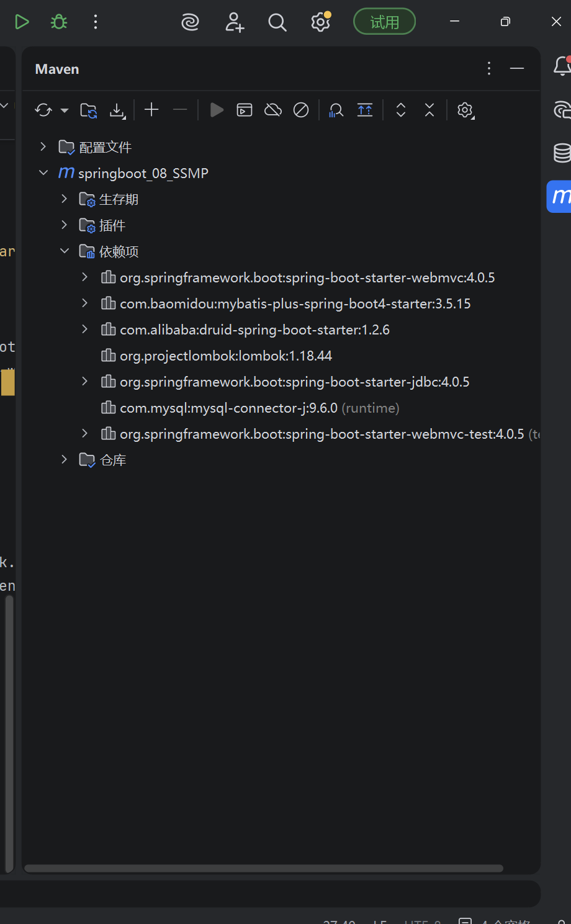Open Maven panel options menu
571x924 pixels.
point(489,68)
